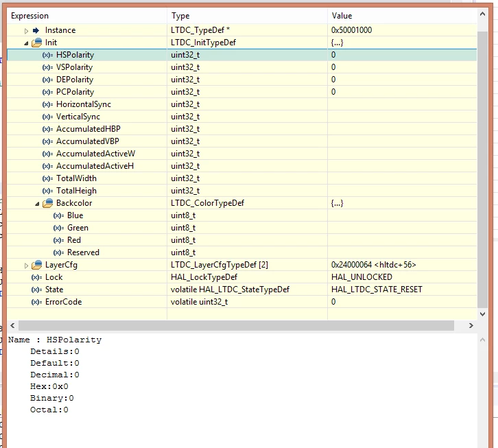Click the horizontal scrollbar thumb
This screenshot has height=448, width=498.
click(236, 325)
